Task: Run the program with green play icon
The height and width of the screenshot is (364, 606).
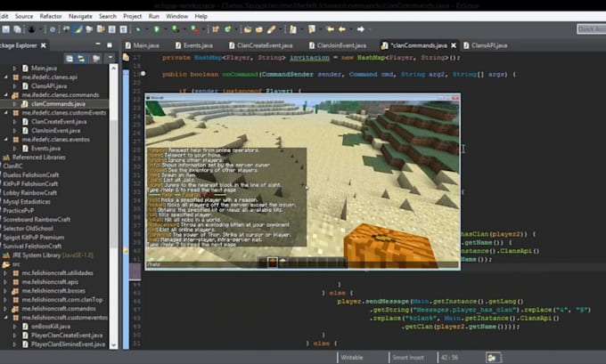Action: click(157, 29)
